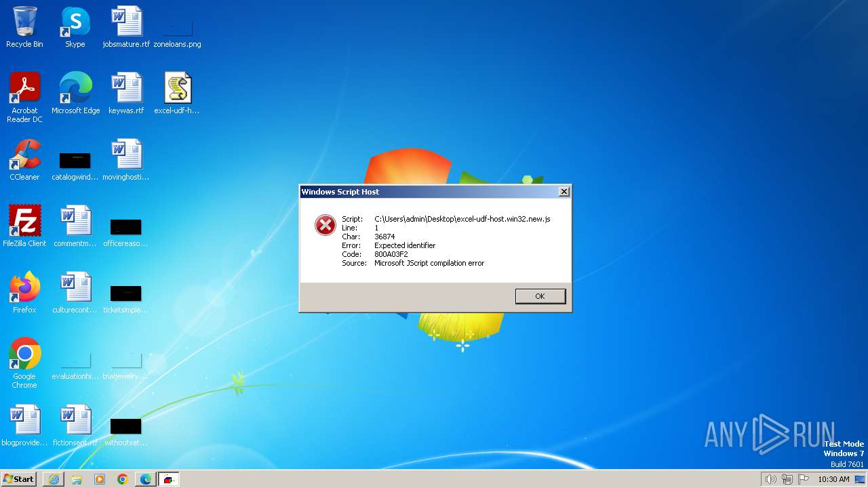The width and height of the screenshot is (868, 488).
Task: Open the Recycle Bin desktop icon
Action: tap(24, 27)
